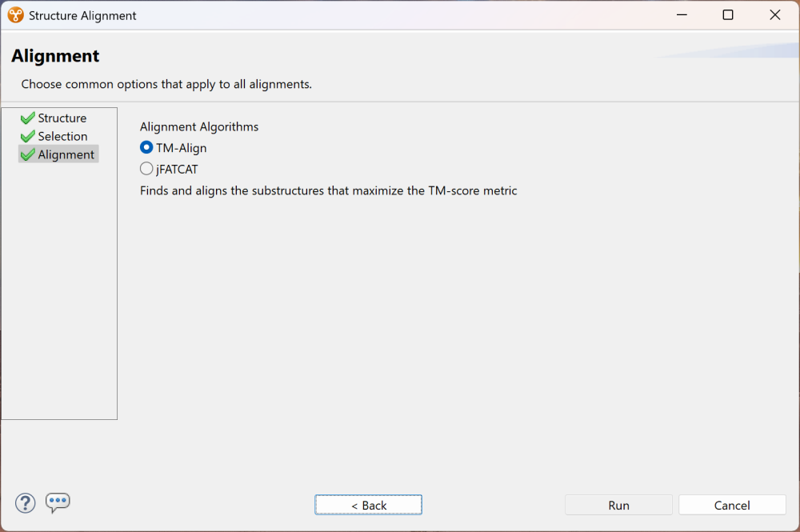Open help via the question mark icon

(25, 503)
